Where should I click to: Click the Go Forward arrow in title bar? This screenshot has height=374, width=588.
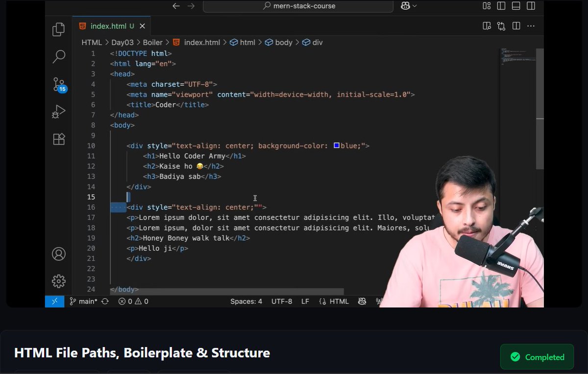(191, 6)
